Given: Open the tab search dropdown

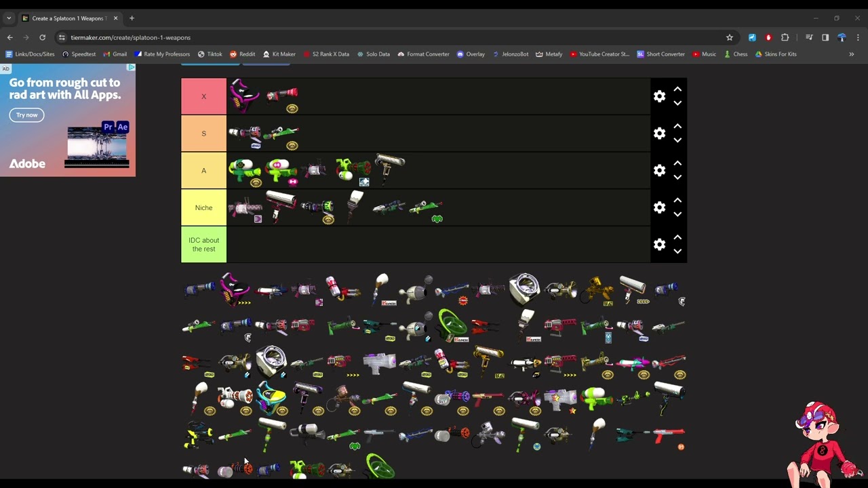Looking at the screenshot, I should tap(9, 18).
